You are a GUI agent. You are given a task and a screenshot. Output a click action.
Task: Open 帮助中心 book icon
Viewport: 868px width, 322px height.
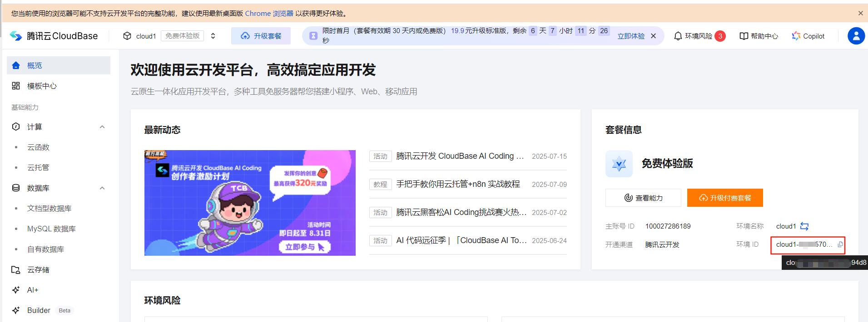(744, 36)
